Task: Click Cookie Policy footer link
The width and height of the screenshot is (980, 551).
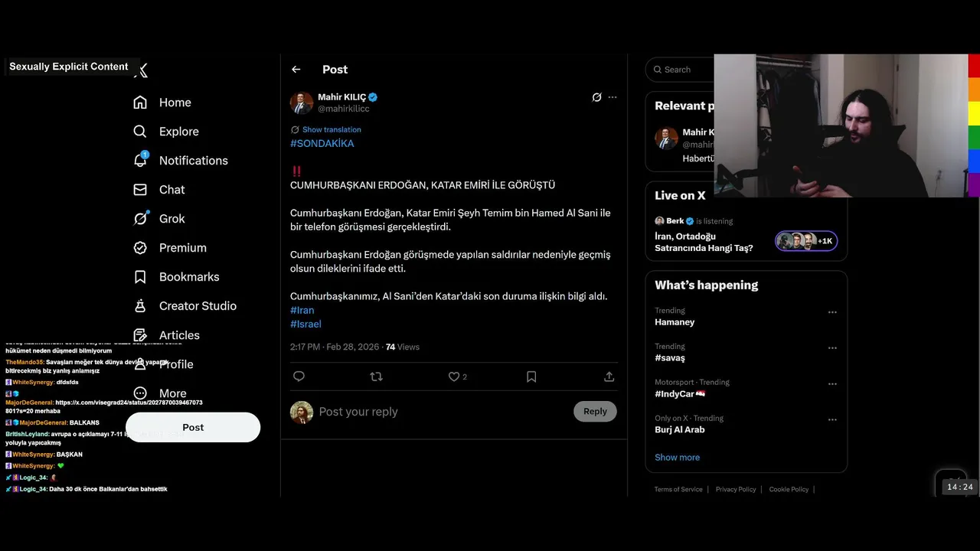Action: click(x=789, y=490)
